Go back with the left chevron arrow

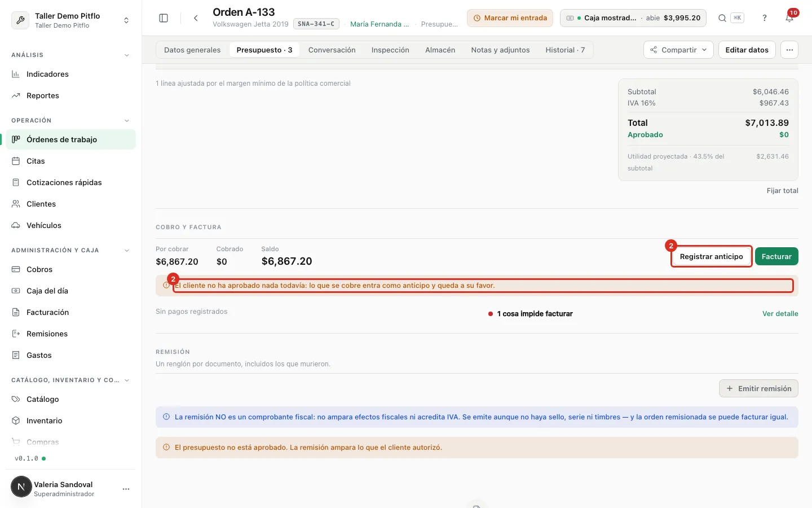(x=196, y=18)
